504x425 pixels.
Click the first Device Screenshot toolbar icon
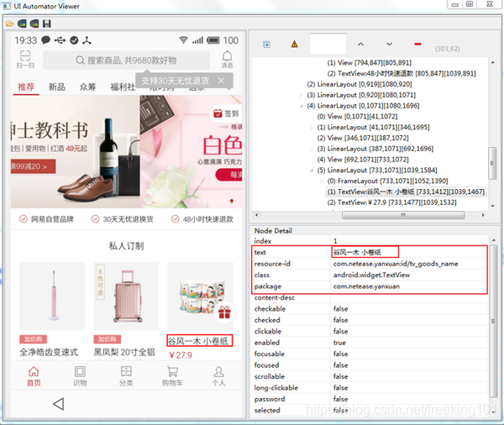click(x=22, y=24)
